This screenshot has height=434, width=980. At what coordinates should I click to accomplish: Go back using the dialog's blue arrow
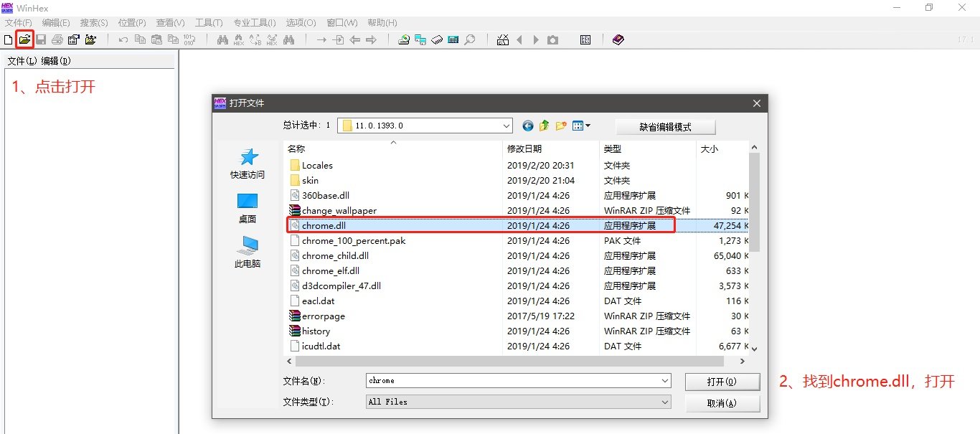[x=528, y=126]
